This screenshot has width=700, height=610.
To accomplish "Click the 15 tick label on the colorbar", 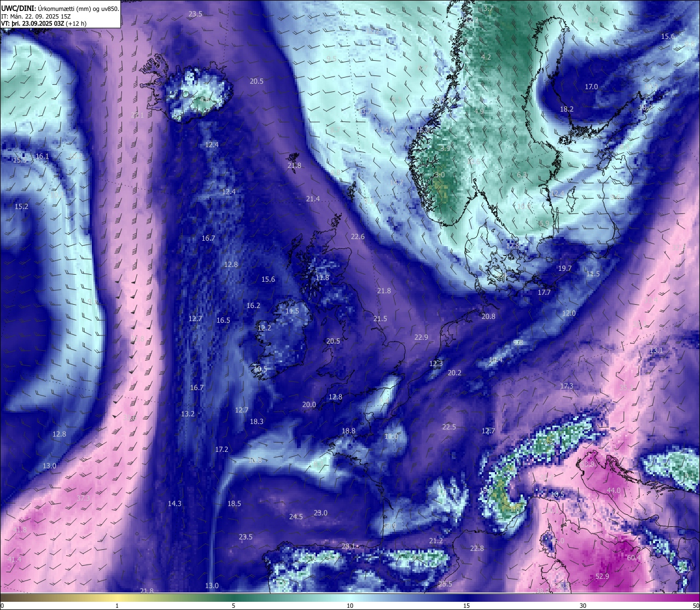I will (x=466, y=606).
